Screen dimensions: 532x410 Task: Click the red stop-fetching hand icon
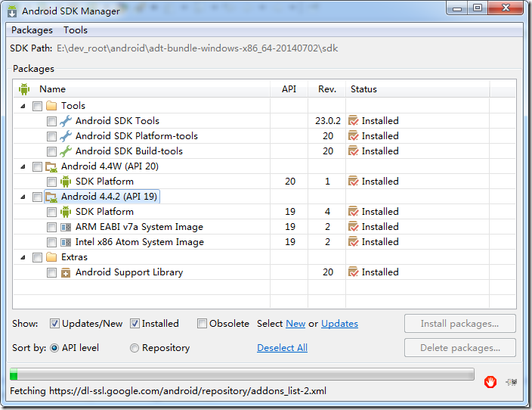pyautogui.click(x=490, y=382)
